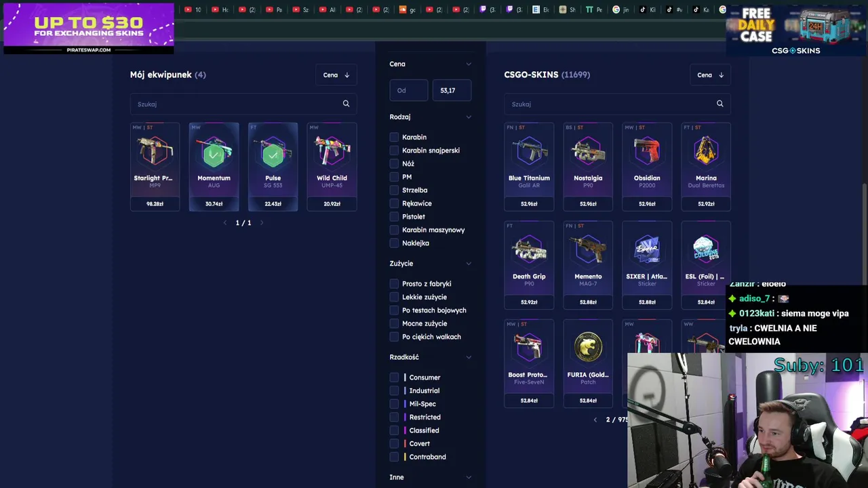868x488 pixels.
Task: Tick the Restricted rarity checkbox
Action: [x=394, y=417]
